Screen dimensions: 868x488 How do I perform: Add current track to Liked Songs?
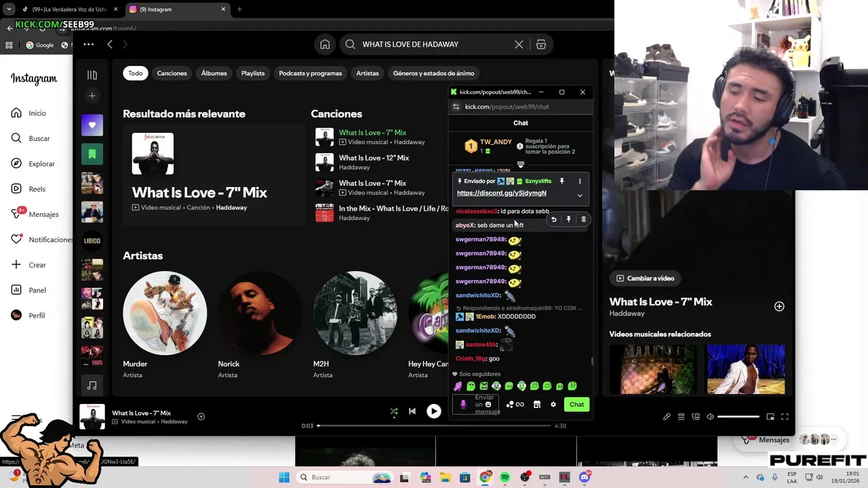point(201,417)
